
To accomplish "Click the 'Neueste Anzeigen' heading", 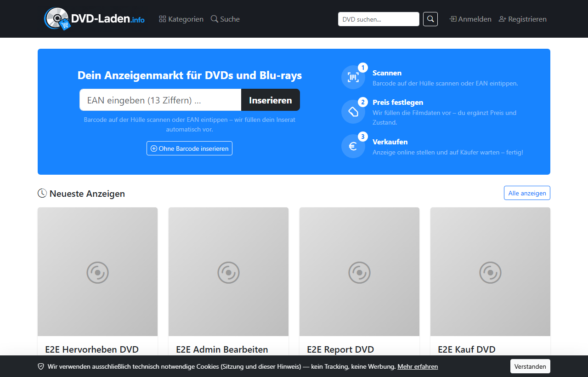I will click(x=87, y=194).
